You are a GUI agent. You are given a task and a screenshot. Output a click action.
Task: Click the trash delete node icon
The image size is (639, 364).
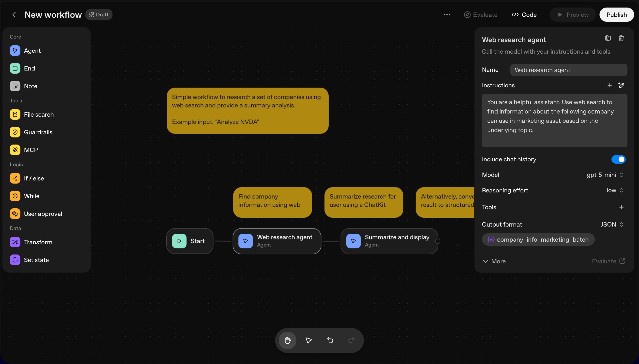621,38
